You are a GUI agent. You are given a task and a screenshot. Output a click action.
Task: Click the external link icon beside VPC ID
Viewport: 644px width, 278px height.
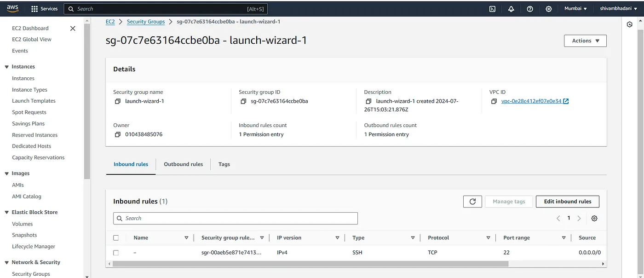point(566,101)
